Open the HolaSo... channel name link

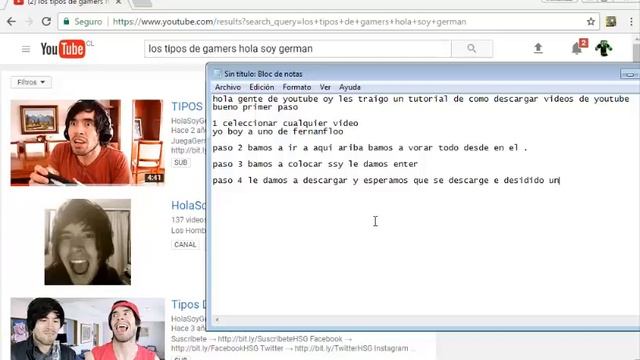[188, 205]
